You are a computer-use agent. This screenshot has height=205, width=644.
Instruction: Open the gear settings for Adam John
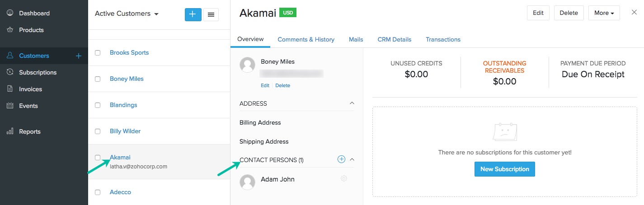point(344,179)
